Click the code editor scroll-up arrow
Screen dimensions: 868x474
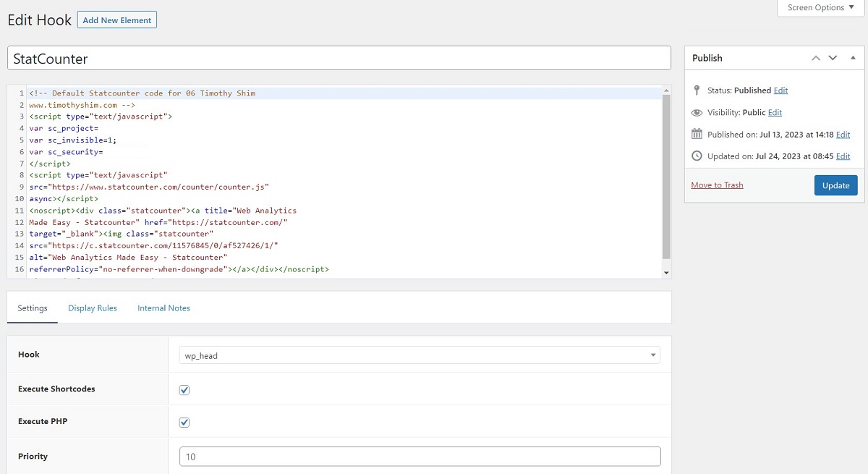[x=666, y=90]
